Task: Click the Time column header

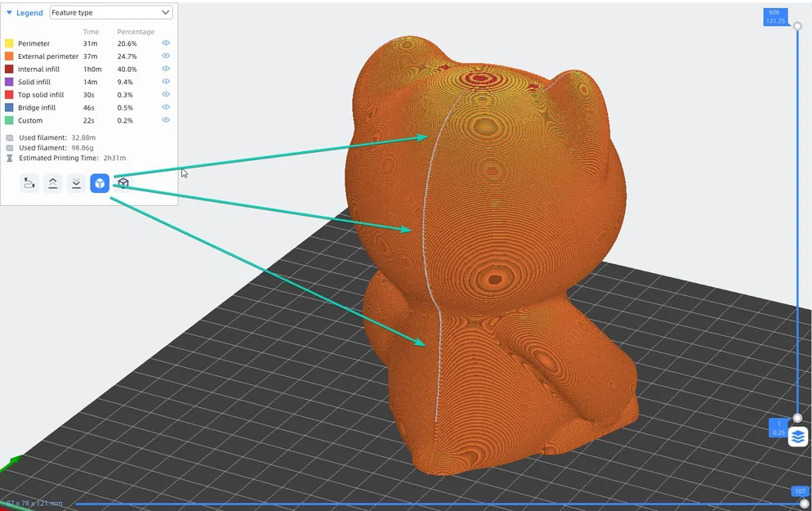Action: [91, 32]
